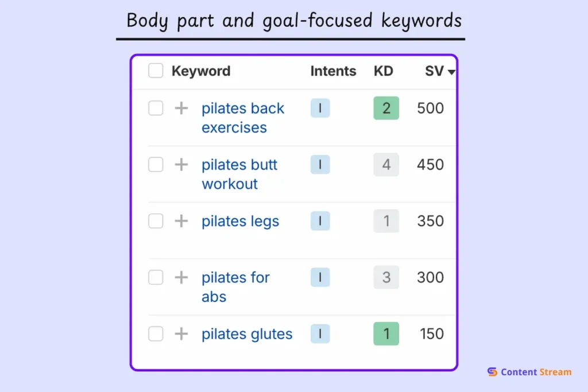Click the green KD 2 difficulty badge
588x392 pixels.
pyautogui.click(x=386, y=108)
